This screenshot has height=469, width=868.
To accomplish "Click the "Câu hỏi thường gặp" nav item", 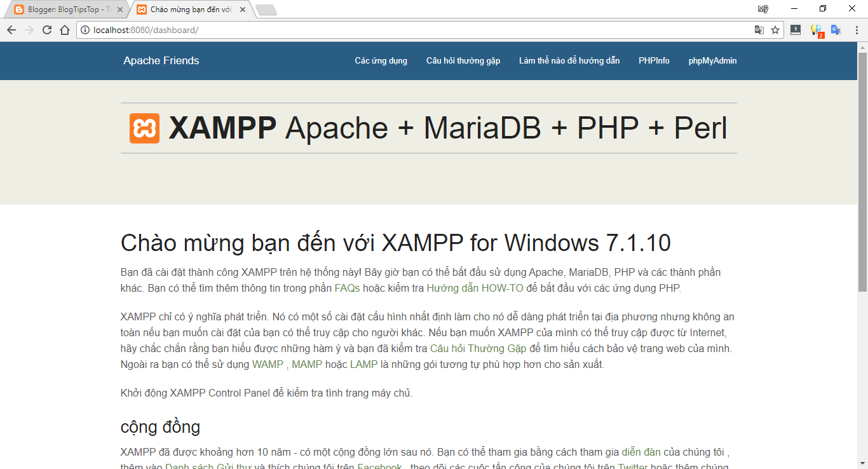I will coord(463,61).
